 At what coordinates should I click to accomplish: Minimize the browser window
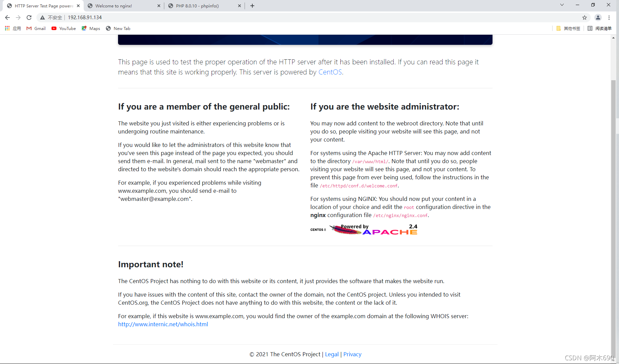click(x=578, y=5)
